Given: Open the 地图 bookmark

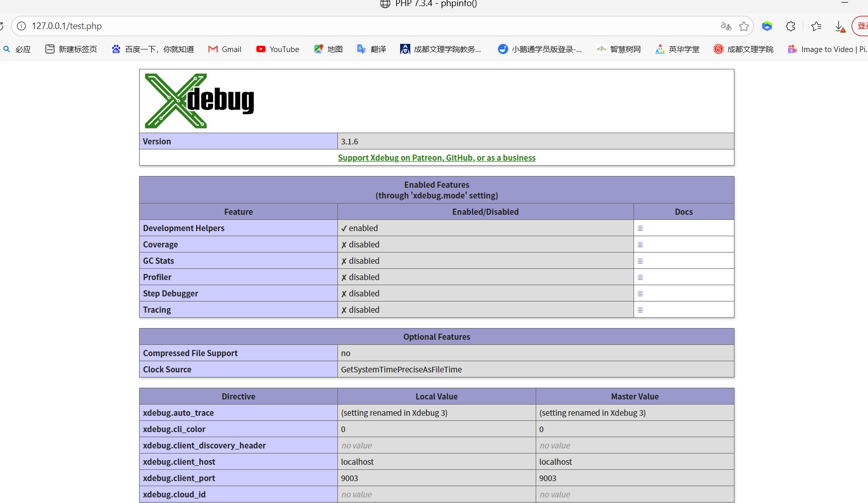Looking at the screenshot, I should tap(328, 49).
